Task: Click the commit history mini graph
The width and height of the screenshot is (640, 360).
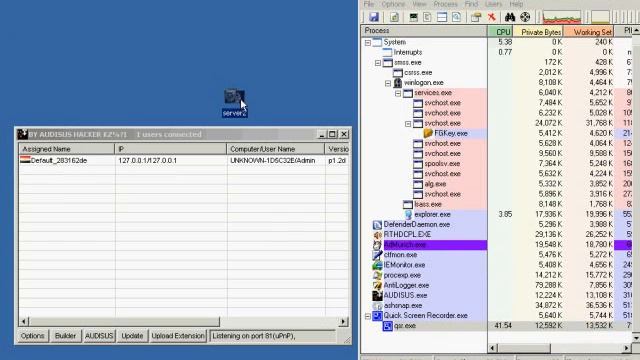Action: (600, 17)
